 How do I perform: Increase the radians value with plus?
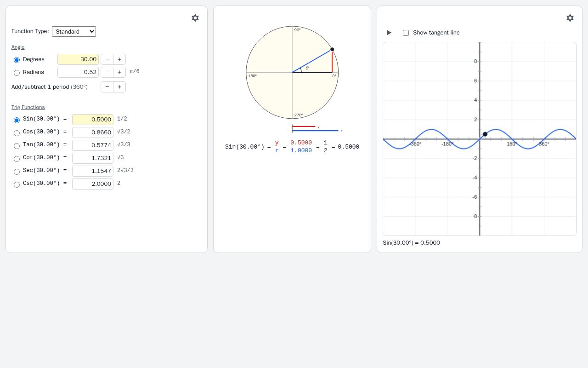coord(119,72)
